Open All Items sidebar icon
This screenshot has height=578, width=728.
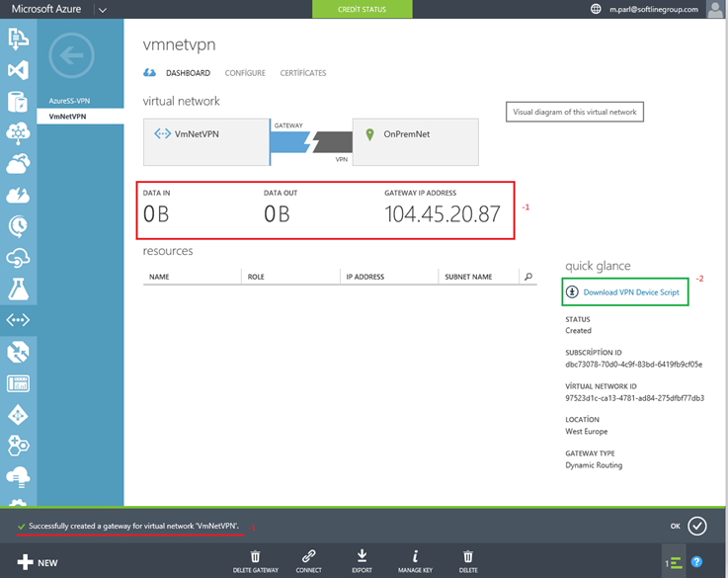(x=18, y=39)
